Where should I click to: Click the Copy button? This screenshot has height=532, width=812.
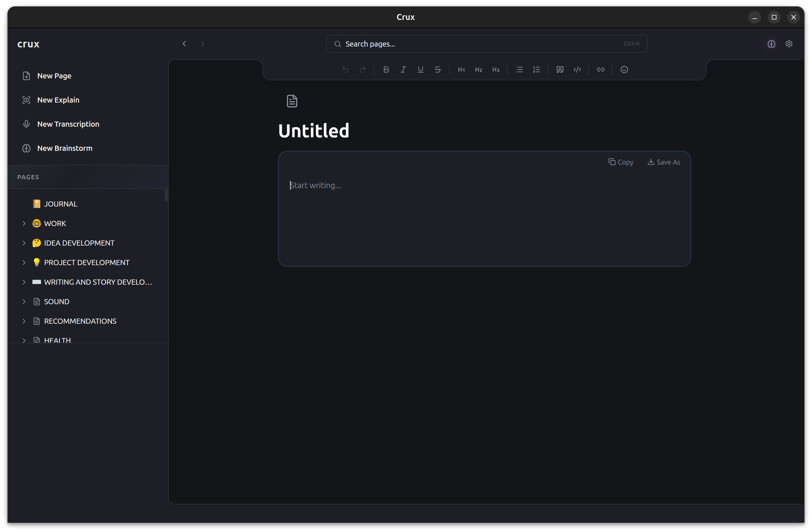coord(621,162)
